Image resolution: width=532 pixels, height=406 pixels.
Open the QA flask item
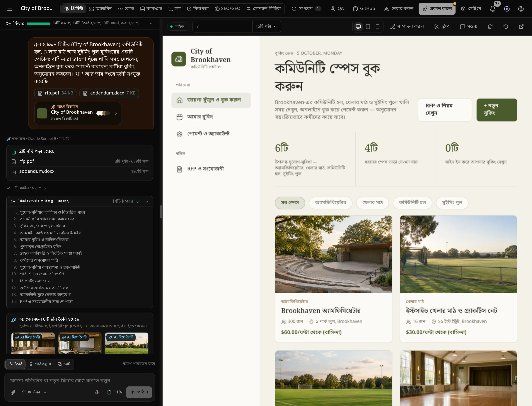[337, 9]
